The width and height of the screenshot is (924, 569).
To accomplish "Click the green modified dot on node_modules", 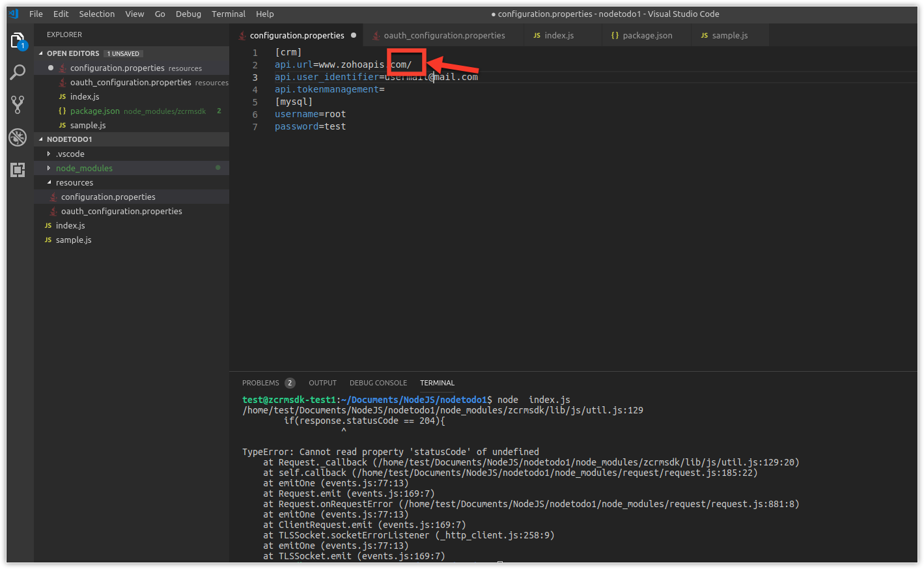I will pos(217,168).
